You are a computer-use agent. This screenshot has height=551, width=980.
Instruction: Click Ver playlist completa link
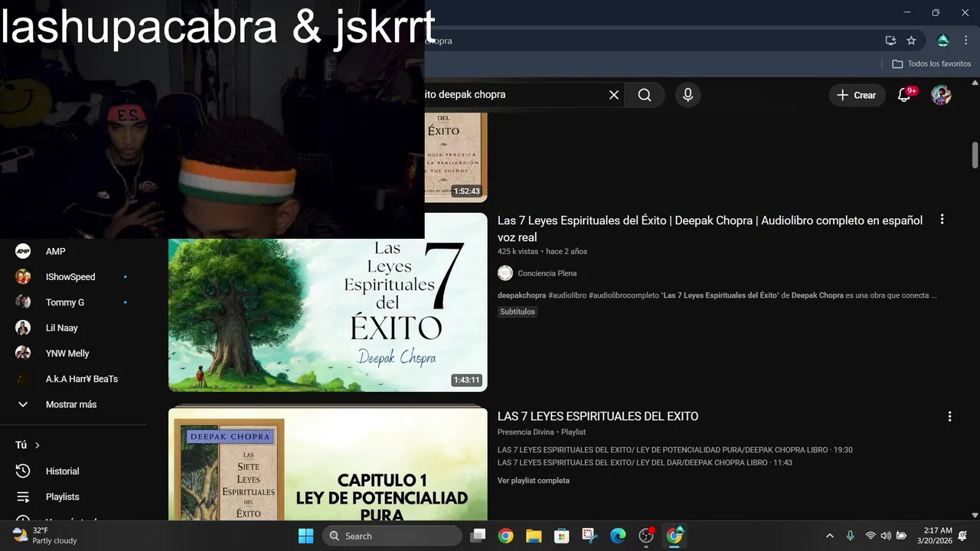click(x=533, y=481)
